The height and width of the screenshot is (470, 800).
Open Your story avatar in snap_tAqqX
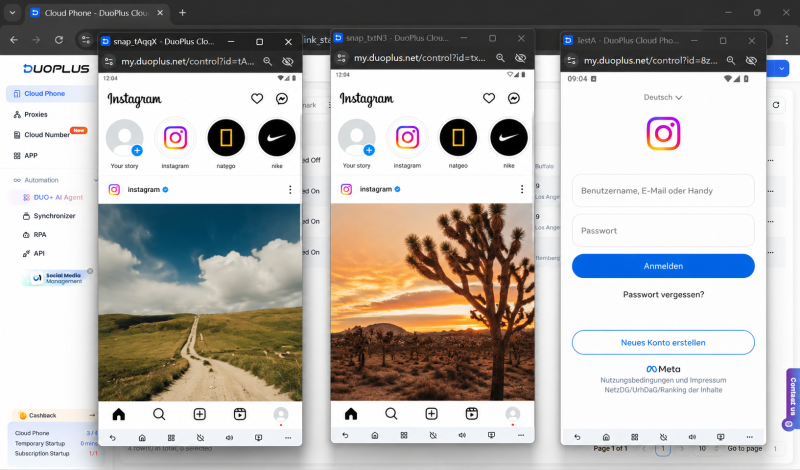pyautogui.click(x=124, y=138)
